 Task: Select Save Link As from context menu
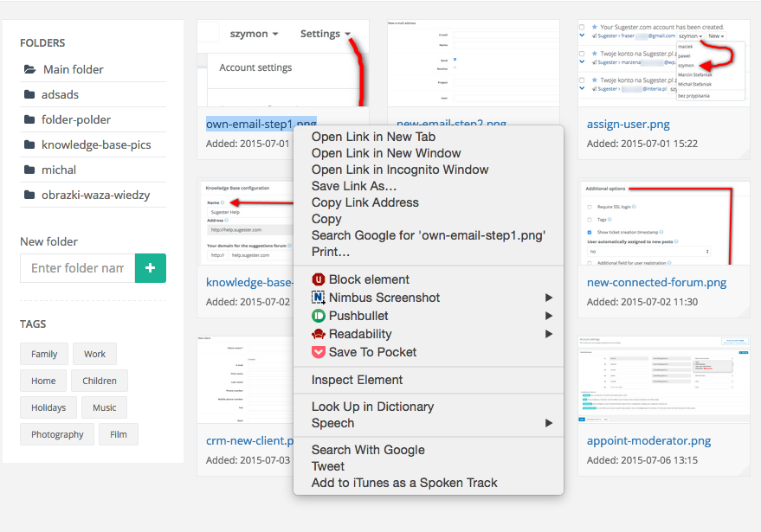[353, 185]
